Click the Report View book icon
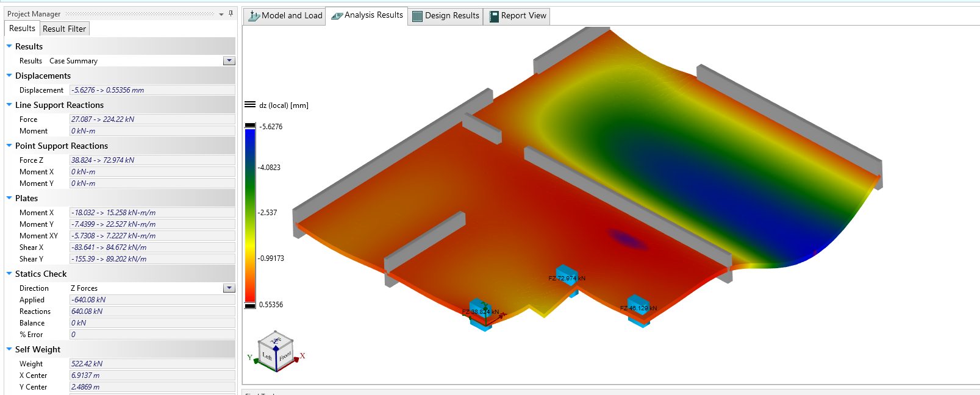 (493, 16)
